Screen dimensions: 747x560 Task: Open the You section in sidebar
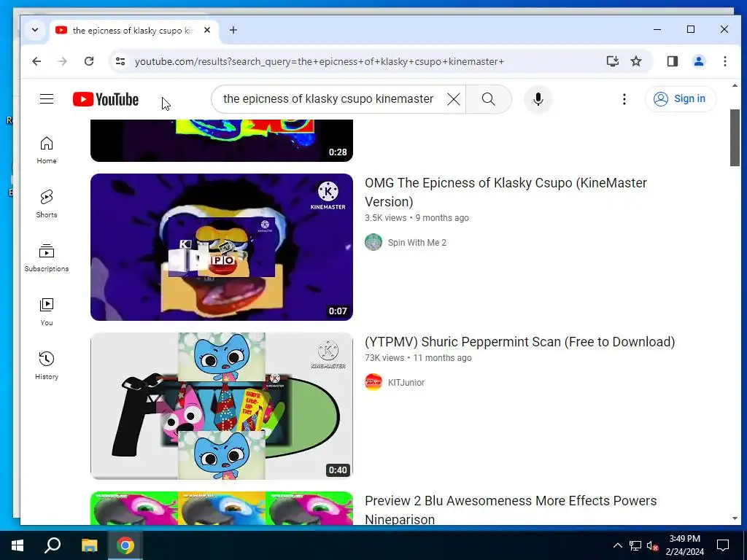pyautogui.click(x=47, y=312)
